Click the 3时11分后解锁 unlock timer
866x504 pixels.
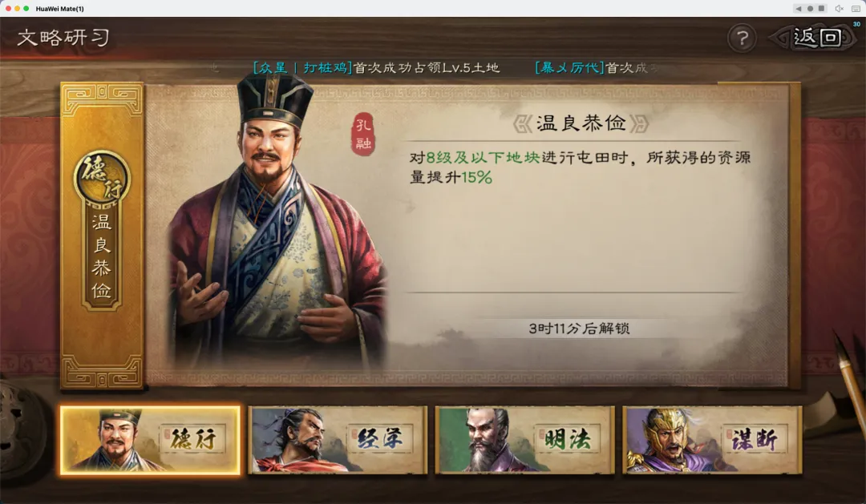(579, 329)
